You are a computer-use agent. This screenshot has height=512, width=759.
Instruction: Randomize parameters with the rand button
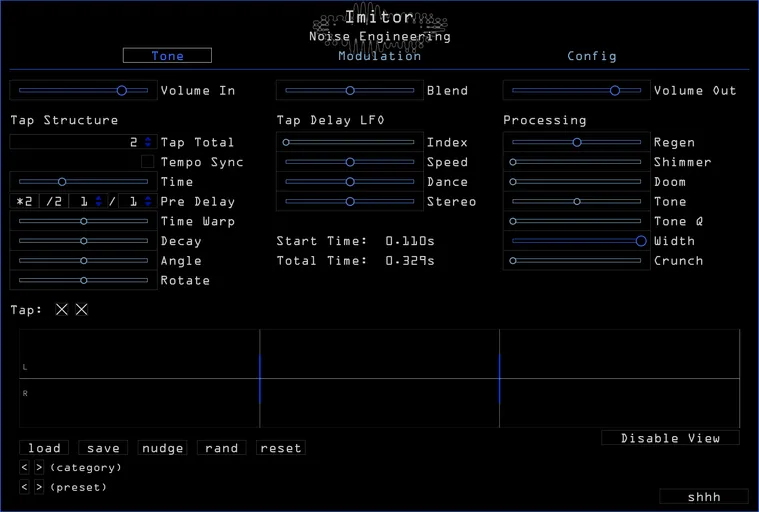222,448
